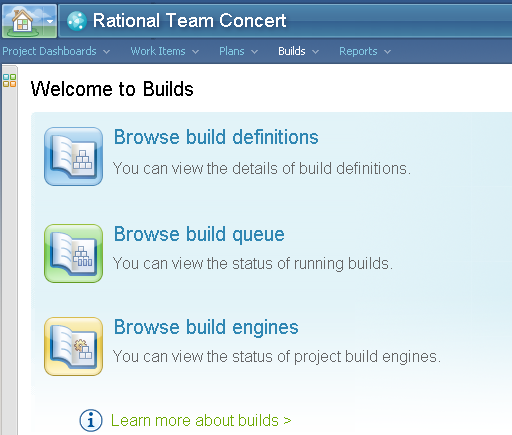Expand the Plans dropdown arrow
This screenshot has width=512, height=435.
254,52
